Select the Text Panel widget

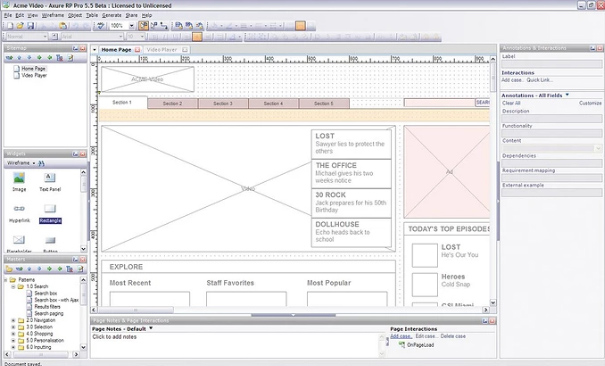50,182
